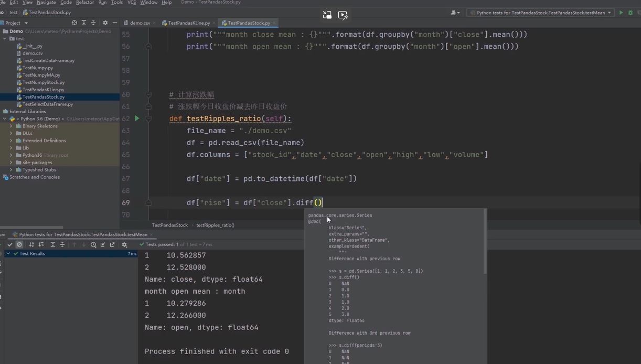The width and height of the screenshot is (641, 364).
Task: Close the TestPandasStock.py editor tab
Action: point(274,23)
